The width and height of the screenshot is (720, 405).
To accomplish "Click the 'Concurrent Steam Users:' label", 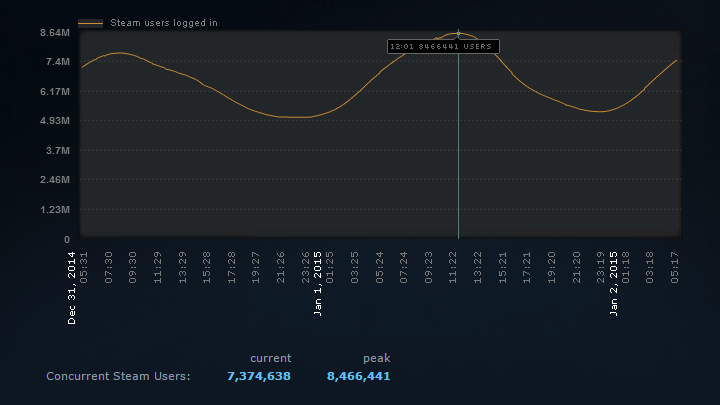I will click(118, 376).
